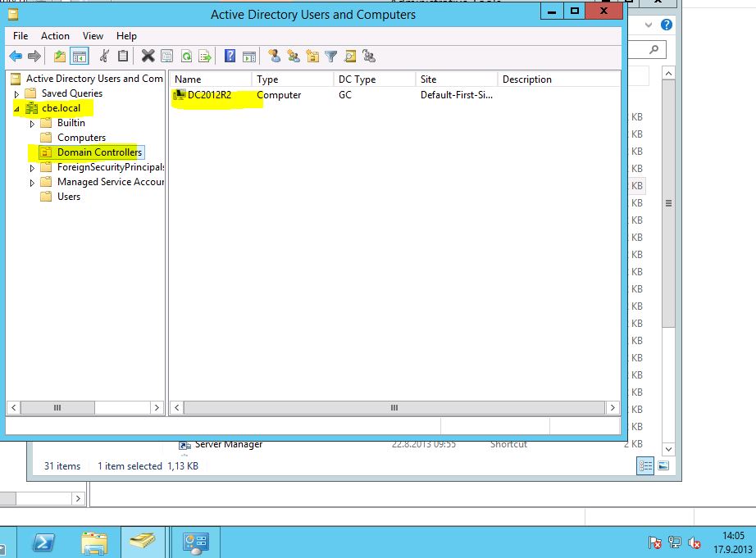Click the Paste clipboard icon
The width and height of the screenshot is (756, 558).
pos(124,57)
